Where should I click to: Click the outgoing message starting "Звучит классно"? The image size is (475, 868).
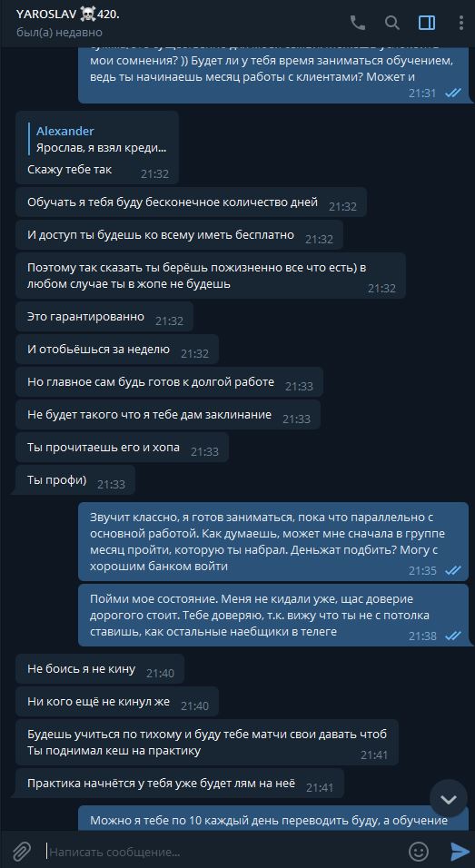(x=273, y=541)
